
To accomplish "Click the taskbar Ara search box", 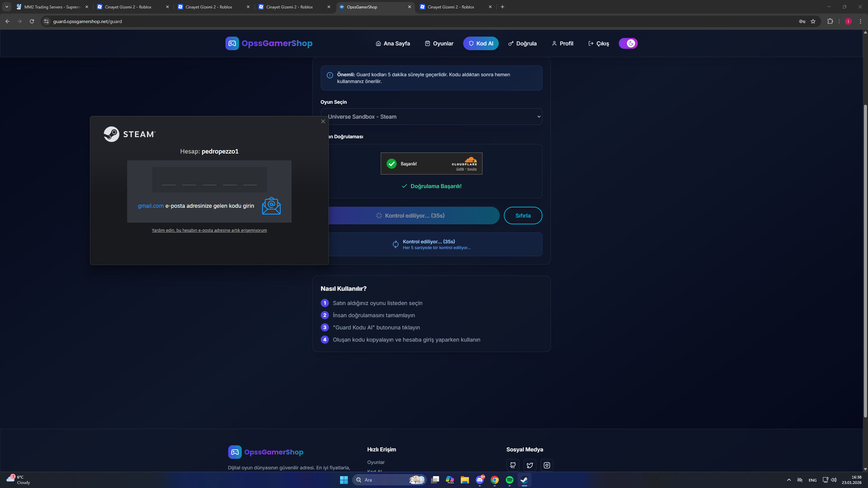I will point(389,480).
